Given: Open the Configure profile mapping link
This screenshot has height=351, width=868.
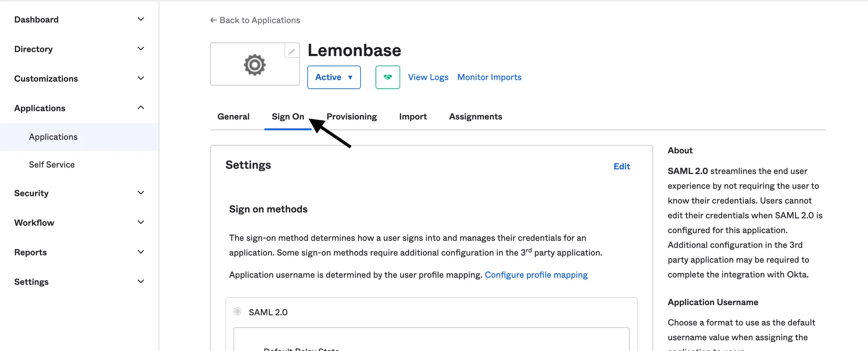Looking at the screenshot, I should [x=536, y=275].
